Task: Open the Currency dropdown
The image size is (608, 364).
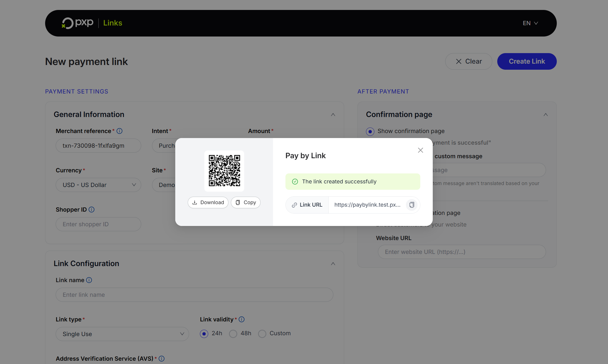Action: point(98,185)
